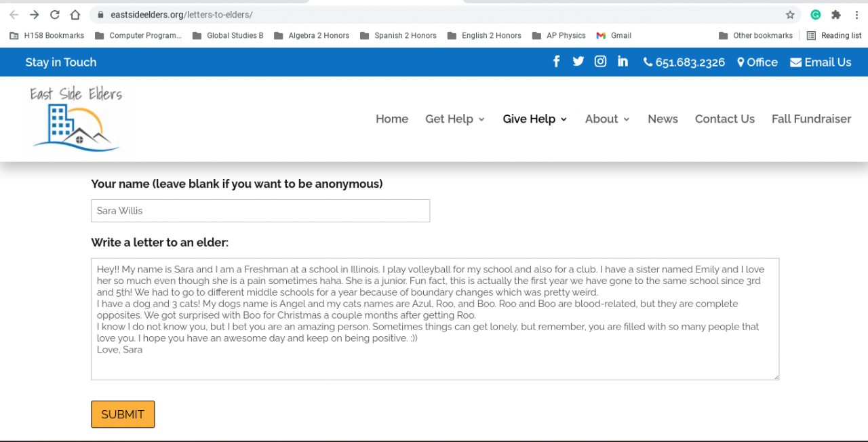The height and width of the screenshot is (442, 868).
Task: Expand the Give Help menu
Action: pos(535,119)
